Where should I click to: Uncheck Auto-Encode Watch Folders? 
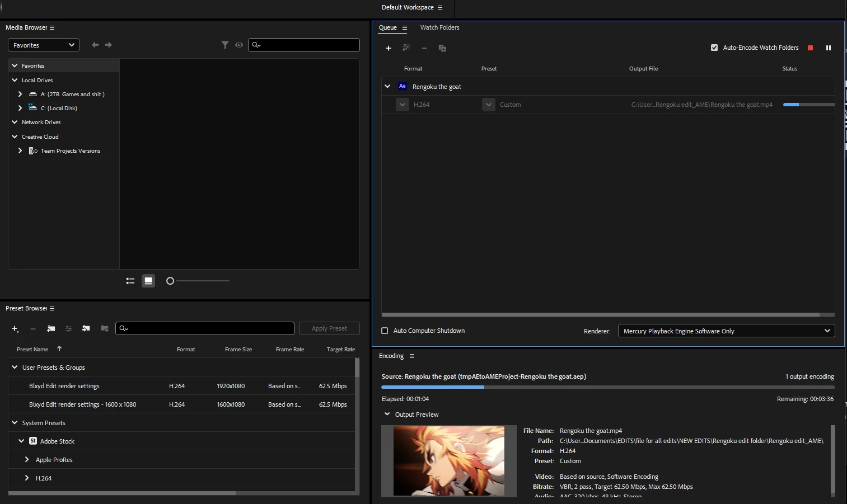click(714, 48)
